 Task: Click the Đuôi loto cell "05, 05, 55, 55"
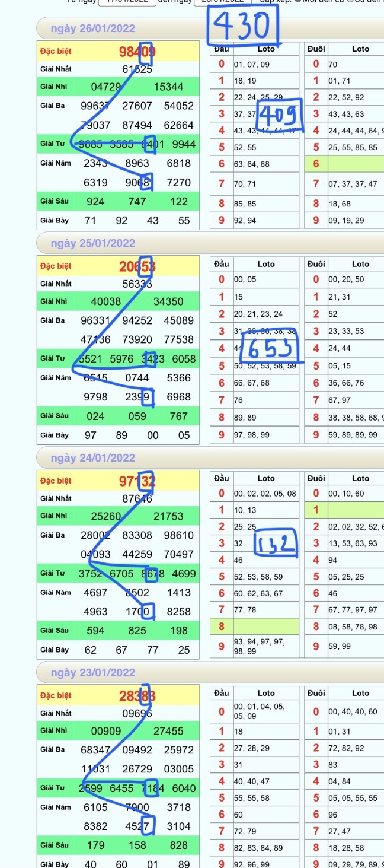(353, 798)
